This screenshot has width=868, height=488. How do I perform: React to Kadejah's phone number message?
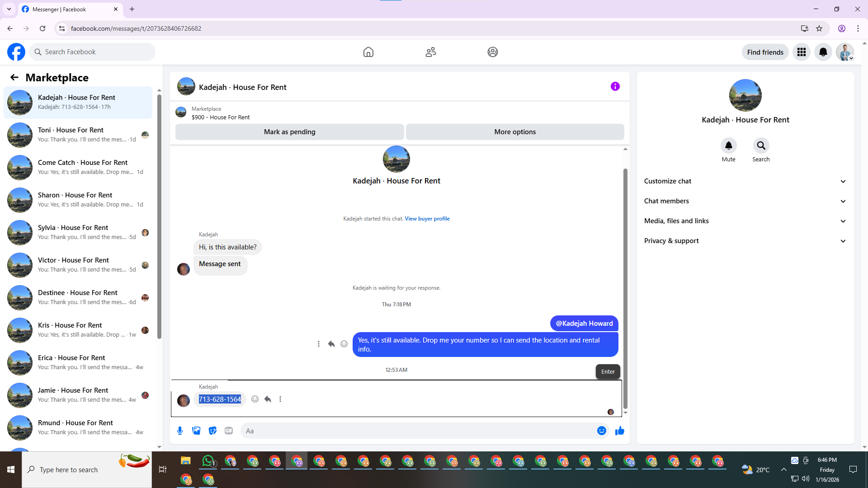[x=255, y=399]
